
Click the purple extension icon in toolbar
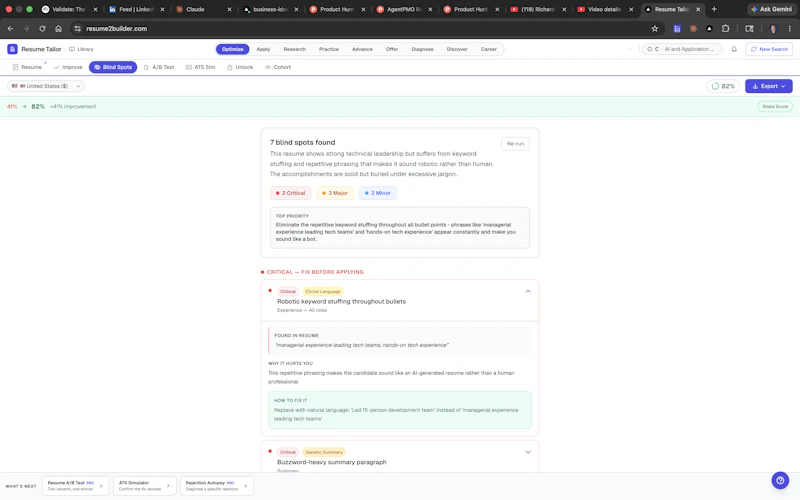677,29
